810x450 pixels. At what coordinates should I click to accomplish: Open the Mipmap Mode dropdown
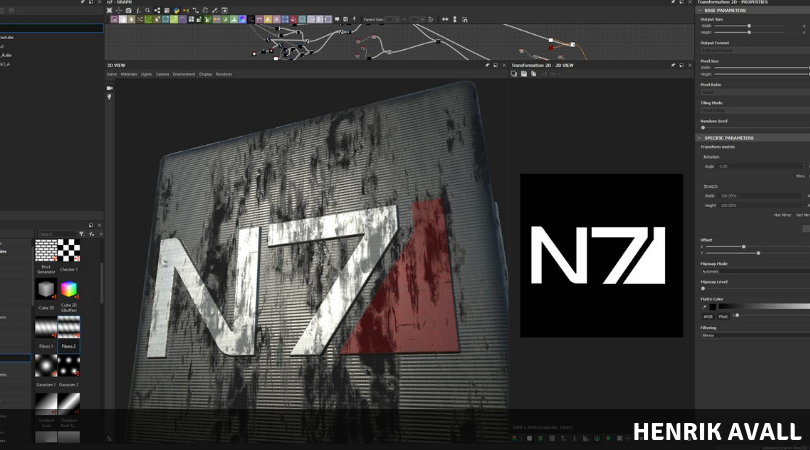coord(755,271)
